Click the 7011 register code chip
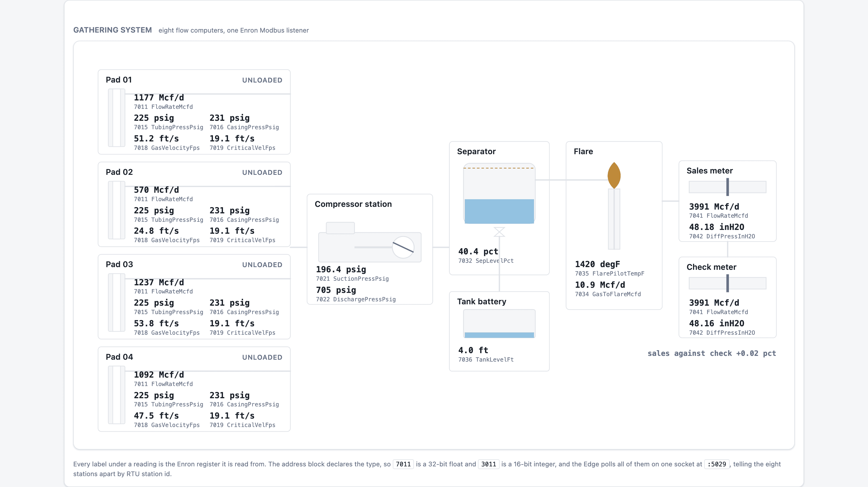This screenshot has height=487, width=868. point(403,464)
